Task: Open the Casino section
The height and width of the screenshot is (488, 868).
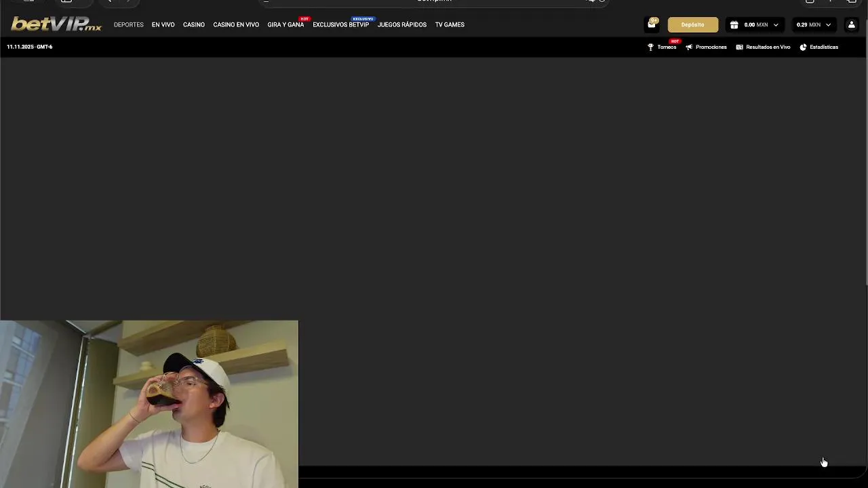Action: coord(194,25)
